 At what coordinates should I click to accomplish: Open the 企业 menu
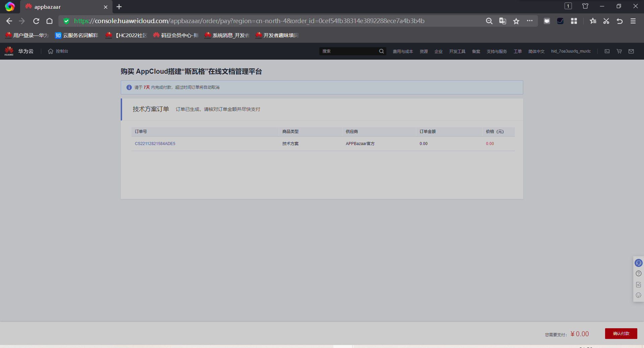438,51
